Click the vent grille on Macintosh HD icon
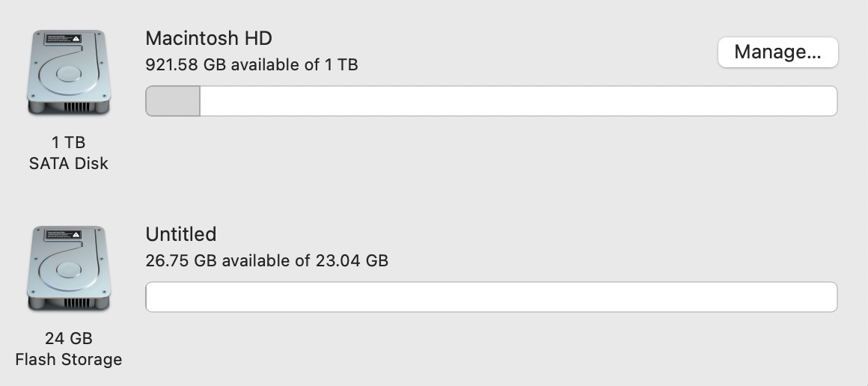Viewport: 868px width, 386px height. click(76, 106)
